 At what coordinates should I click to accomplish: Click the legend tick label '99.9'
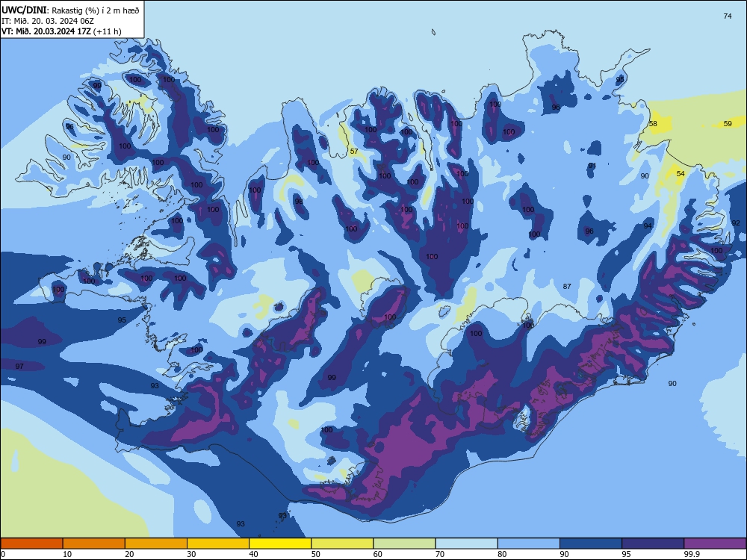point(692,554)
